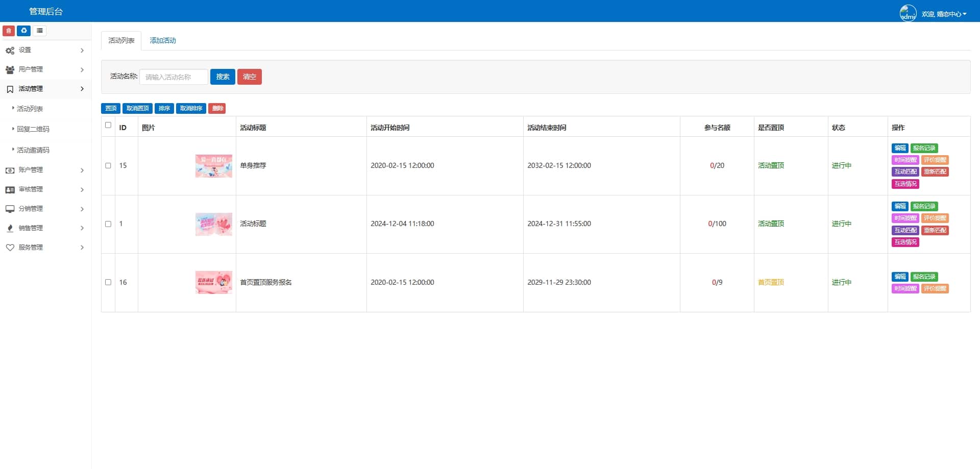Viewport: 980px width, 469px height.
Task: Expand 分销管理 with its chevron arrow
Action: click(82, 209)
